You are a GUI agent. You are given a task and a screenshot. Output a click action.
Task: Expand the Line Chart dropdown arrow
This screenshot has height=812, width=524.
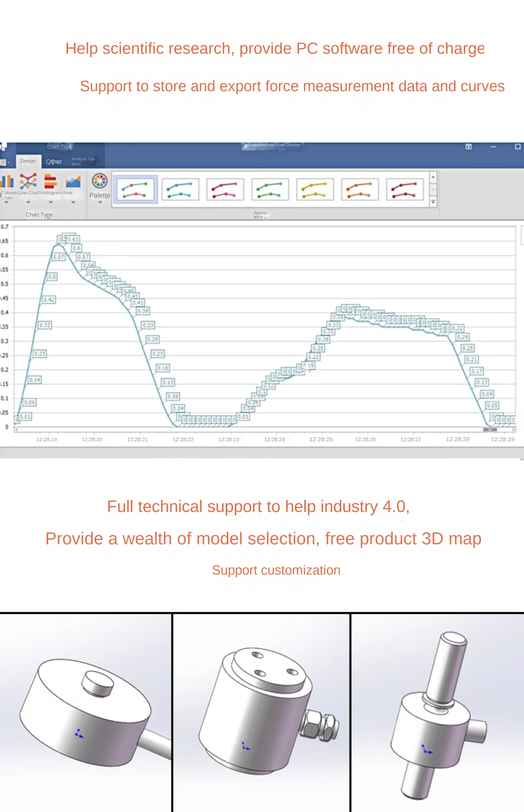(28, 202)
